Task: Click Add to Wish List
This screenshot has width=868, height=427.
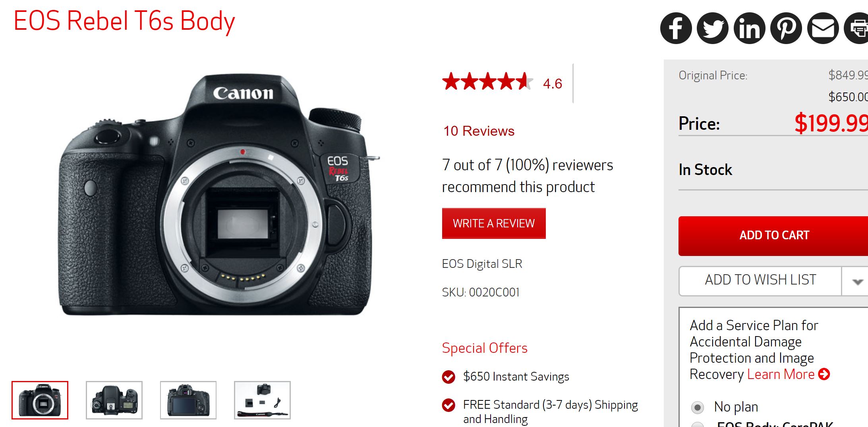Action: [760, 281]
